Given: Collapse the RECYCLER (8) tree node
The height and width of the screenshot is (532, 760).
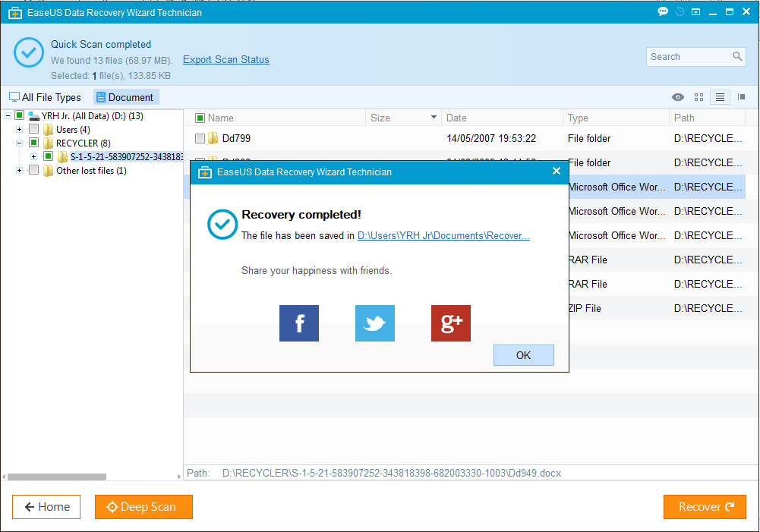Looking at the screenshot, I should tap(20, 143).
